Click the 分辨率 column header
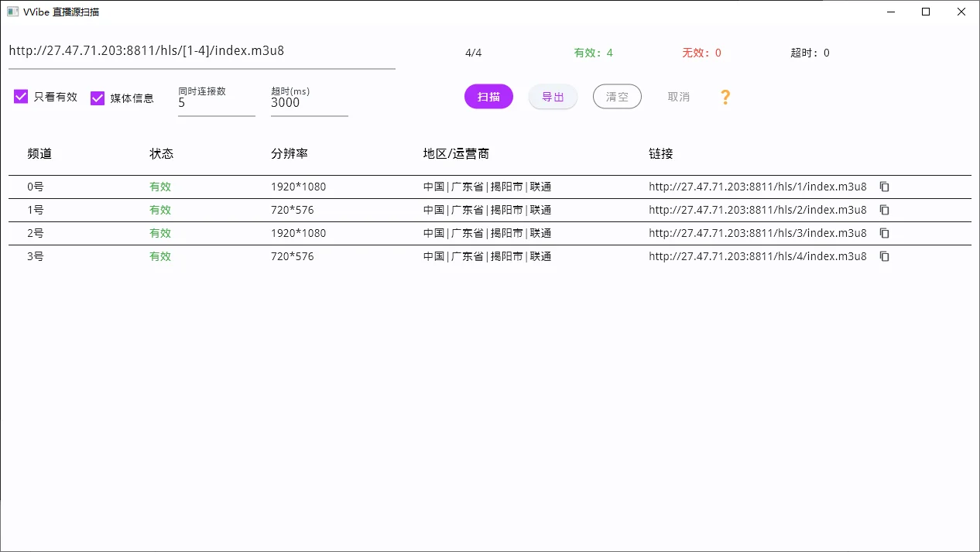Viewport: 980px width, 552px height. pyautogui.click(x=290, y=153)
